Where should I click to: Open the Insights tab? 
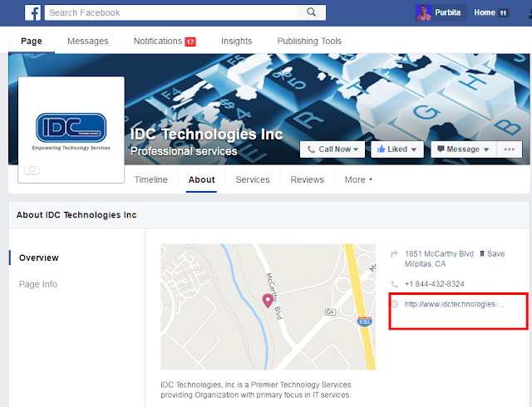click(x=236, y=41)
